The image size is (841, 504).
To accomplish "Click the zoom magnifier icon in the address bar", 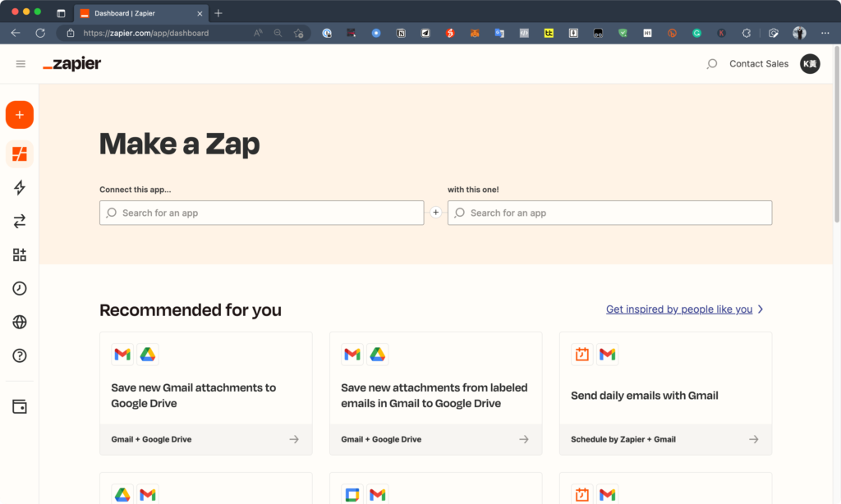I will click(278, 33).
